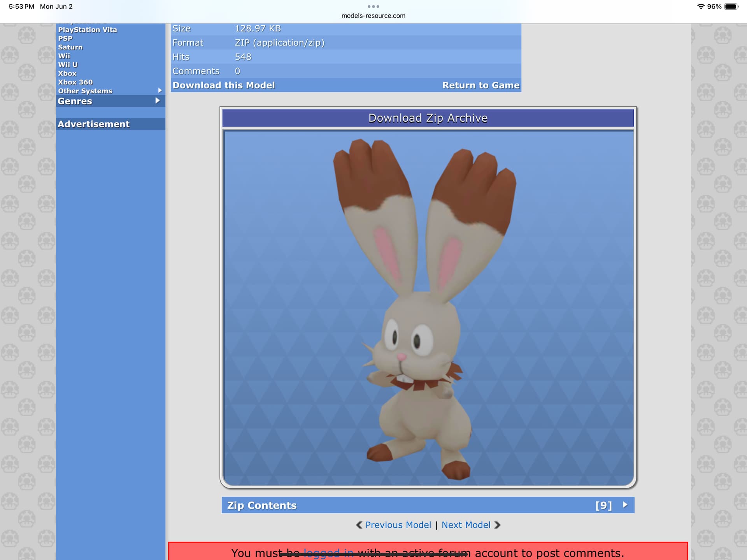Viewport: 747px width, 560px height.
Task: Open the Saturn section
Action: 70,47
